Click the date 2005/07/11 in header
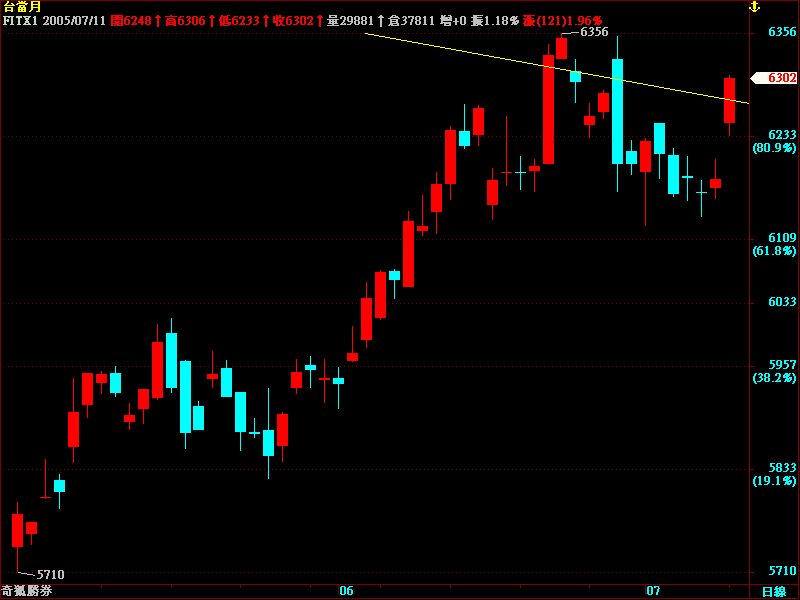The image size is (800, 600). click(74, 21)
